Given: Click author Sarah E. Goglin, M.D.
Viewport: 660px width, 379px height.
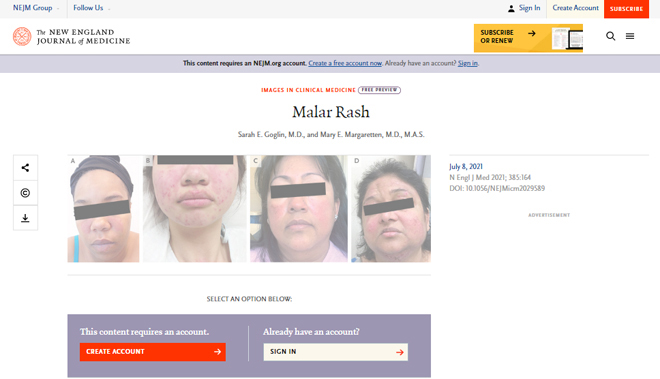Looking at the screenshot, I should coord(271,135).
